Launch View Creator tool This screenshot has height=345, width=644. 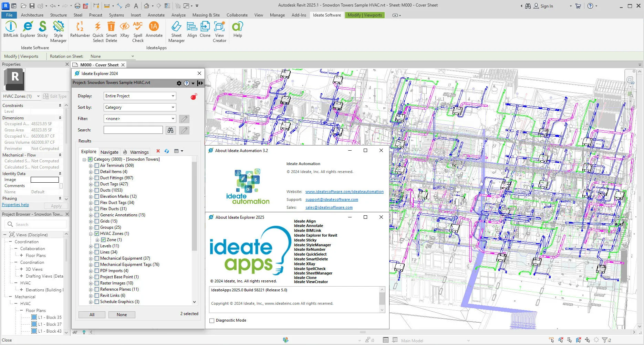(x=219, y=32)
